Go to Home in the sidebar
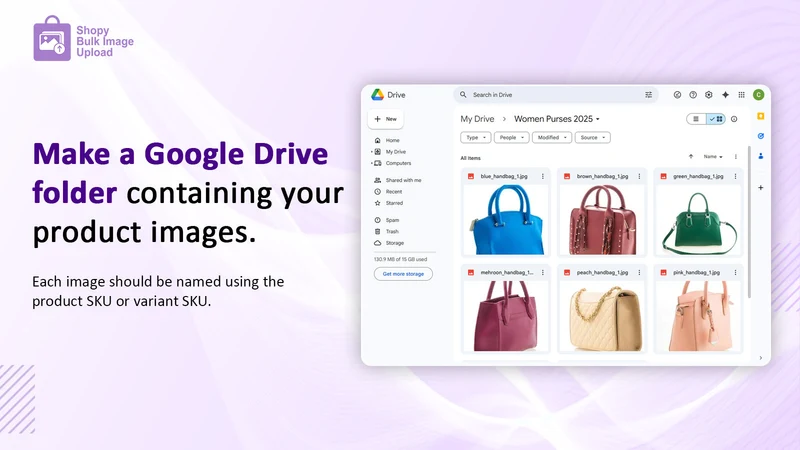 392,140
